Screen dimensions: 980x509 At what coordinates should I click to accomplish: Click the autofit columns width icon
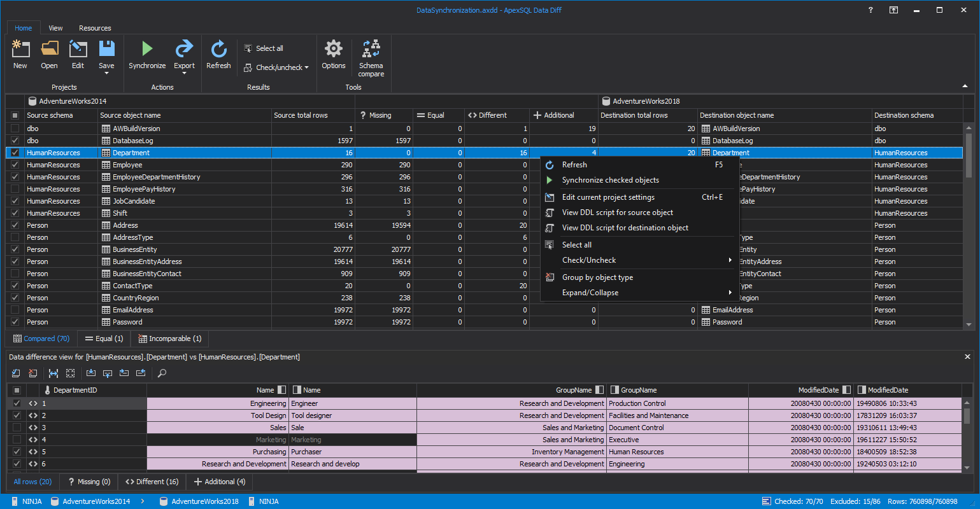[53, 373]
